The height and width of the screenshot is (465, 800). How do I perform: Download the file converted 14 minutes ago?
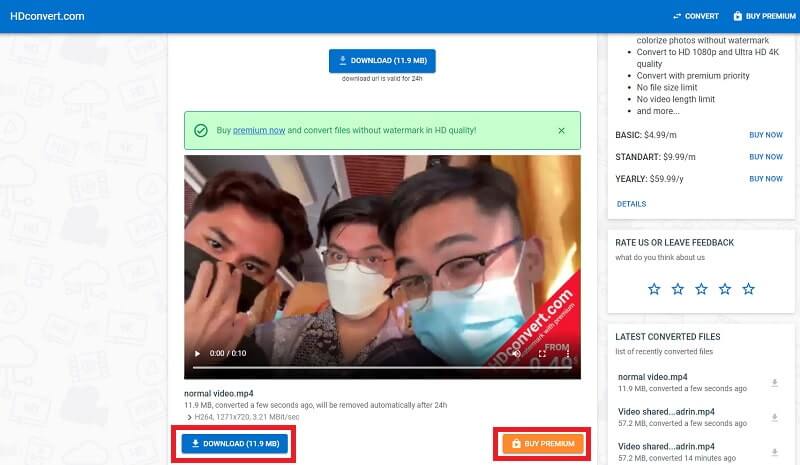pos(774,452)
